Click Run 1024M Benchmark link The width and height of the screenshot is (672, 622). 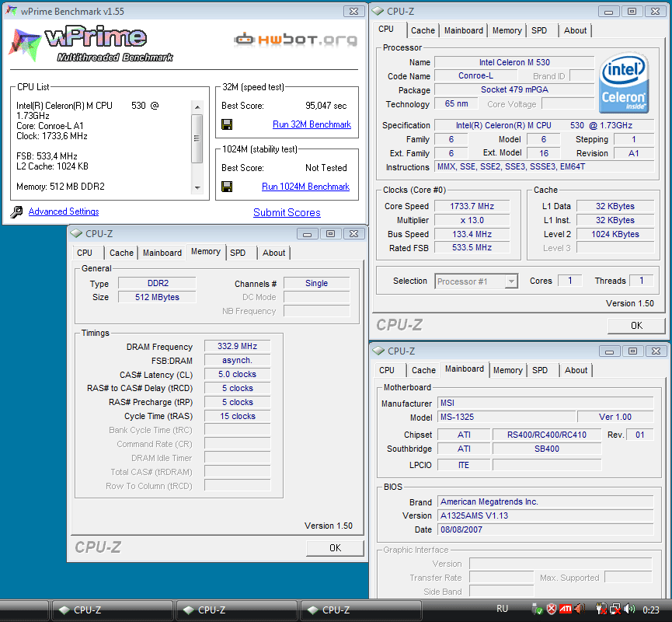(x=305, y=187)
